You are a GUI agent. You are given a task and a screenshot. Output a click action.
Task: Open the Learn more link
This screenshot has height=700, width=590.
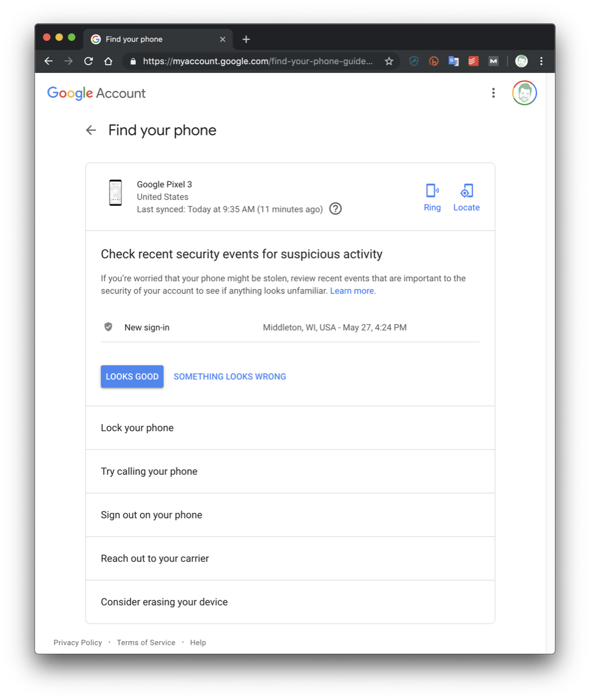tap(352, 290)
